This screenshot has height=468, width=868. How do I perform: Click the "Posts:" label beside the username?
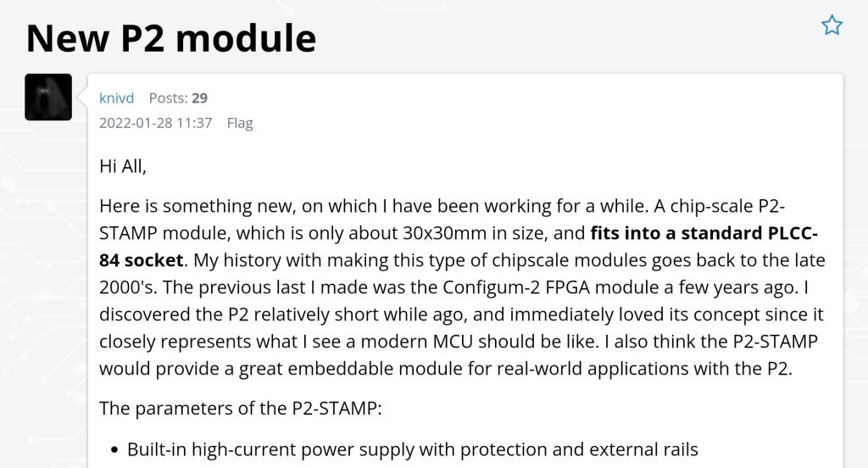pyautogui.click(x=168, y=98)
